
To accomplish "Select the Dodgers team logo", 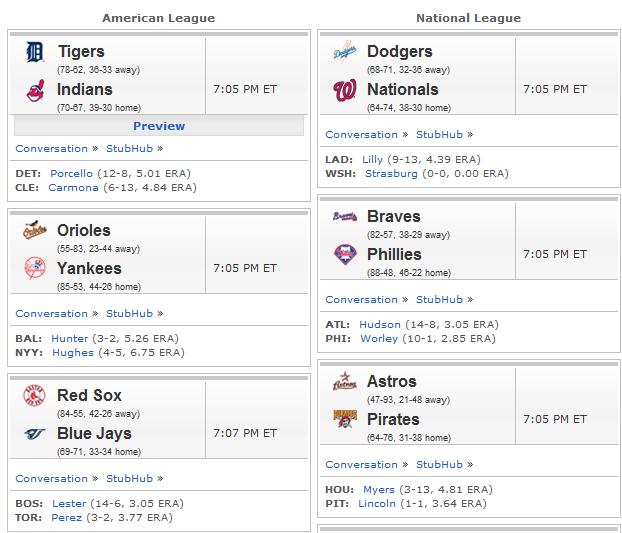I will 345,52.
